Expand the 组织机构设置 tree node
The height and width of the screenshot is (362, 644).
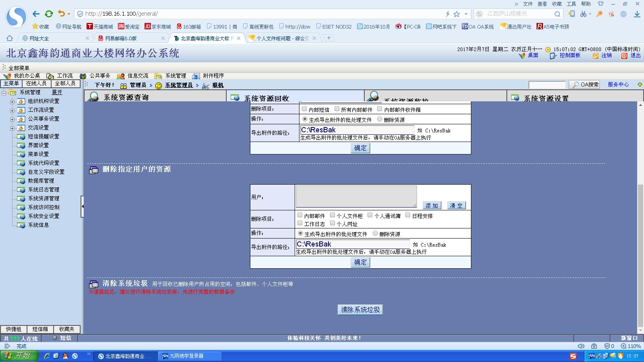click(12, 101)
